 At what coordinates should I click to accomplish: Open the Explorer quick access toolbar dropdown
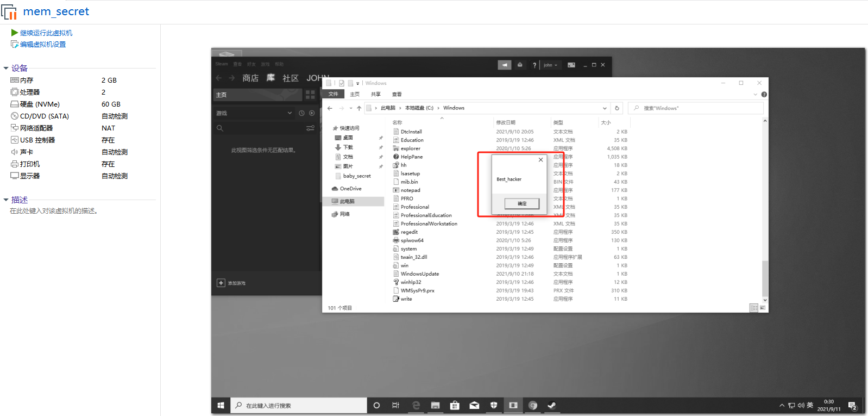click(357, 84)
